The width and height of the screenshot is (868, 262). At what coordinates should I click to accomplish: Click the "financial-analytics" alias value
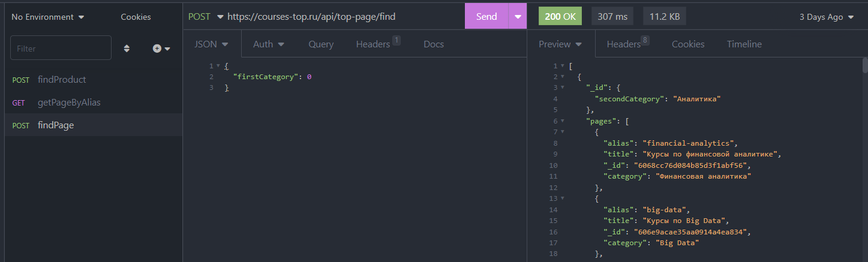tap(689, 143)
